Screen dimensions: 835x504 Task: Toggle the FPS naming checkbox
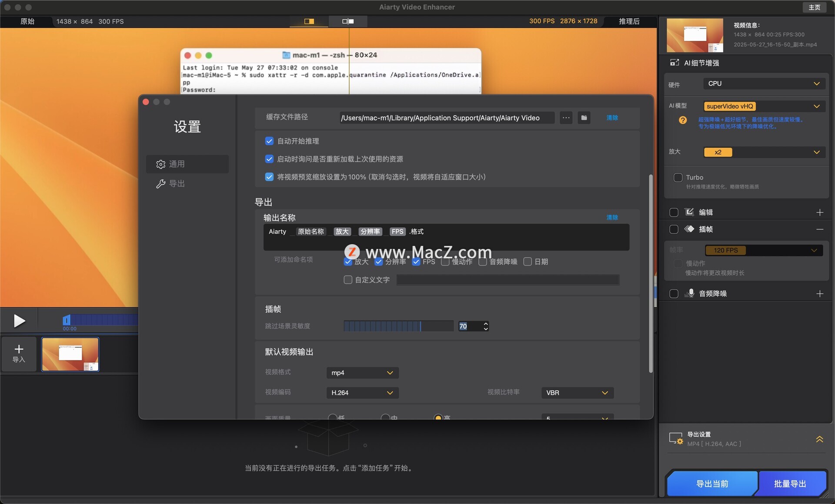(x=416, y=262)
